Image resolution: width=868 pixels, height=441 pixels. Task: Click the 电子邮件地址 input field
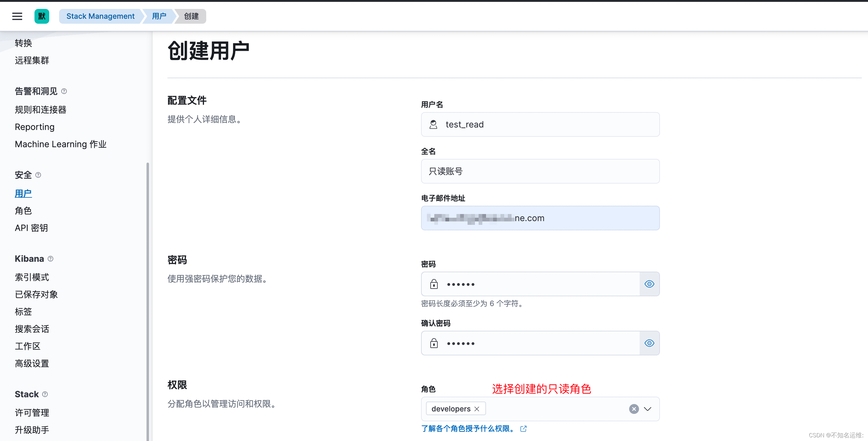pyautogui.click(x=540, y=218)
